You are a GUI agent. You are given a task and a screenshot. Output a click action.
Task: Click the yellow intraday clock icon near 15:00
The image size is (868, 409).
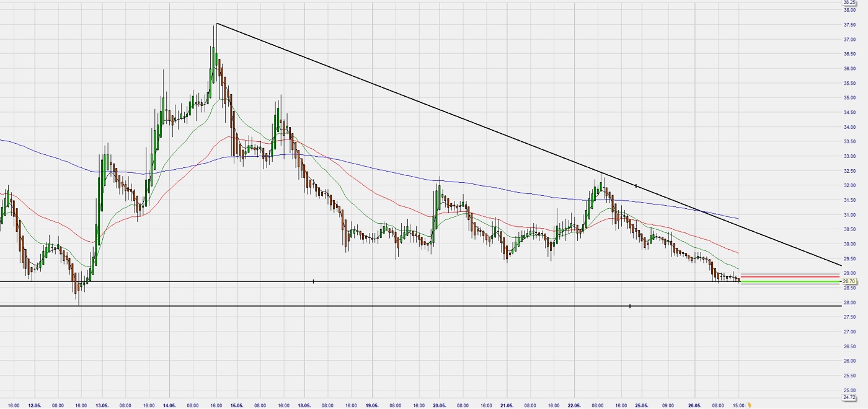[748, 405]
